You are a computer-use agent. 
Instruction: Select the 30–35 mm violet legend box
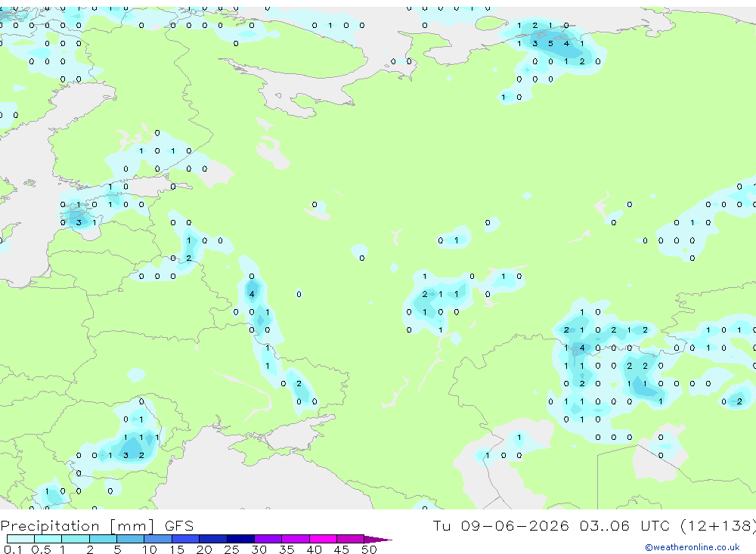click(x=268, y=539)
